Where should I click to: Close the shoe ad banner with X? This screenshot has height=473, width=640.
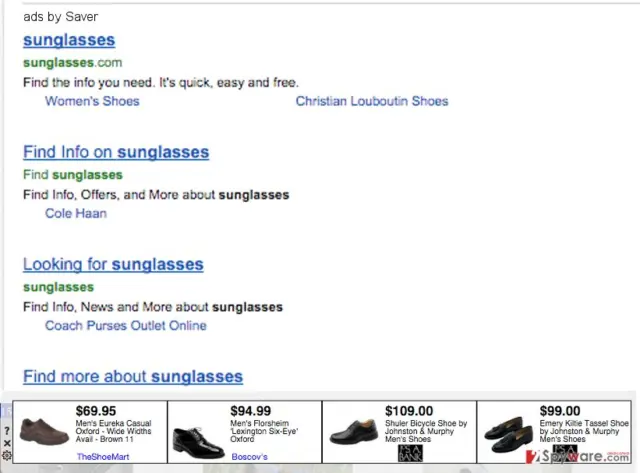[x=7, y=443]
